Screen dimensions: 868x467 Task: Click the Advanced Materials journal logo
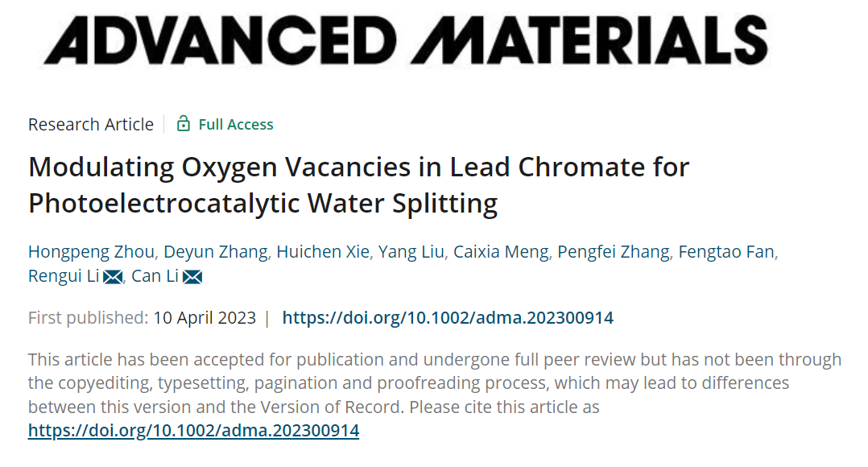pyautogui.click(x=406, y=39)
